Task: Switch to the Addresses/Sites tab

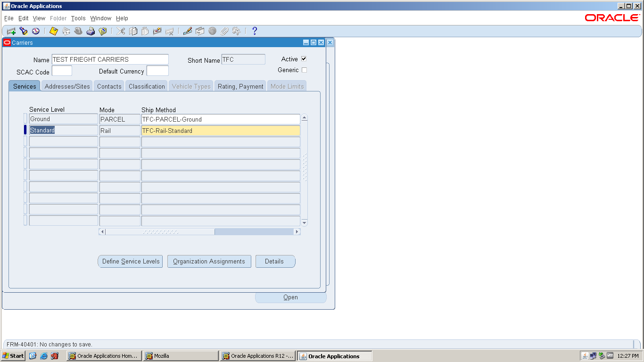Action: 67,86
